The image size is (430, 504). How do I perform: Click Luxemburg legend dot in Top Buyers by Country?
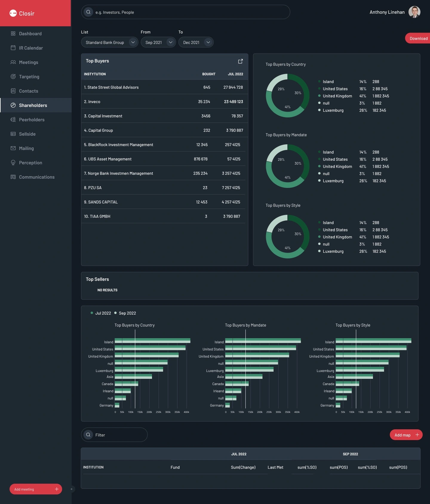[x=319, y=110]
